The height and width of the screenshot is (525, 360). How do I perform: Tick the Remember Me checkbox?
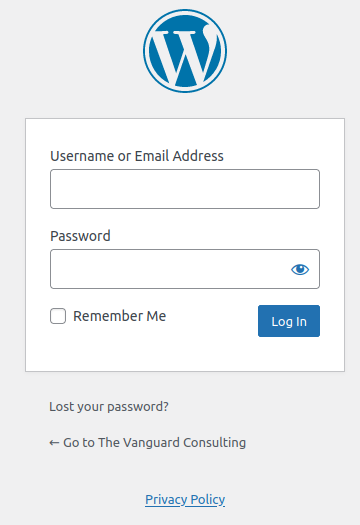click(58, 316)
